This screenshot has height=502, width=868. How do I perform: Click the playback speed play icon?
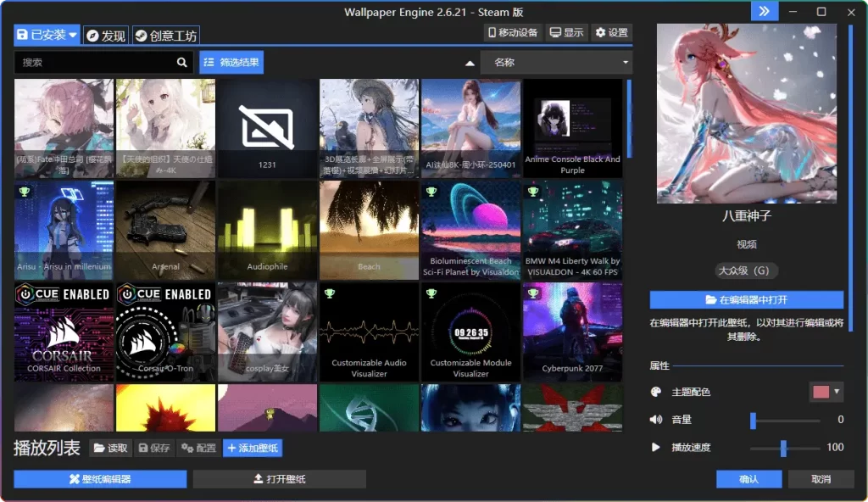point(655,447)
